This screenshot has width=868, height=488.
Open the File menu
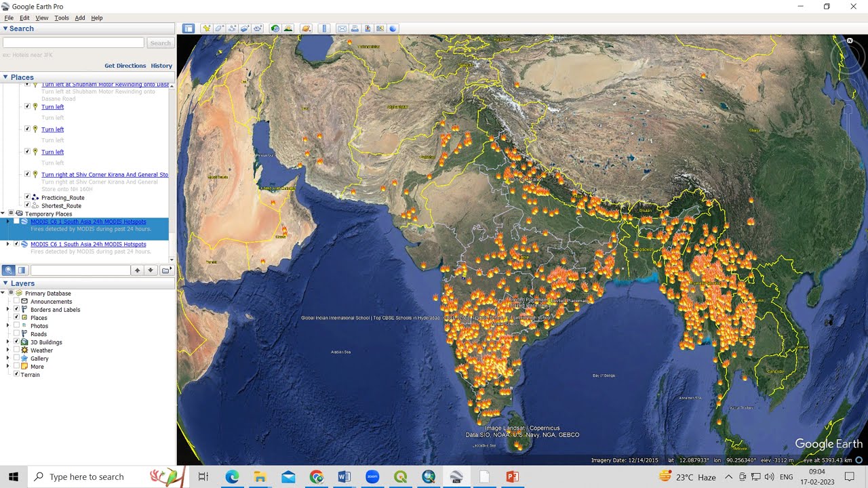coord(9,18)
